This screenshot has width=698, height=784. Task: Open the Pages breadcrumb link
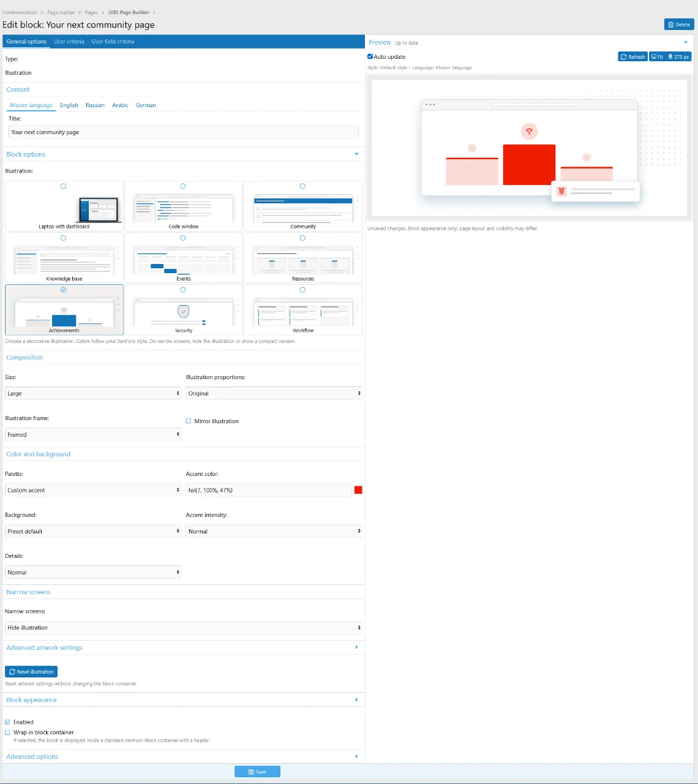pyautogui.click(x=91, y=12)
